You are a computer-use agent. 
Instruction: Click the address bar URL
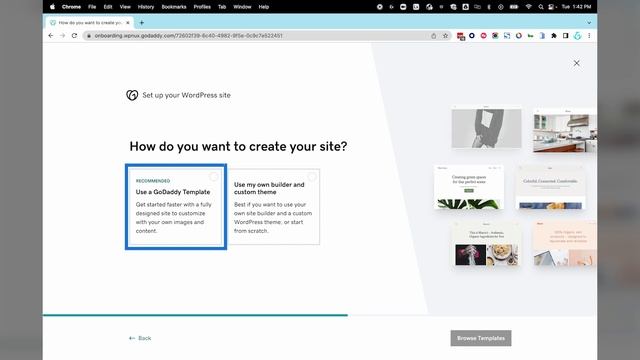point(188,36)
